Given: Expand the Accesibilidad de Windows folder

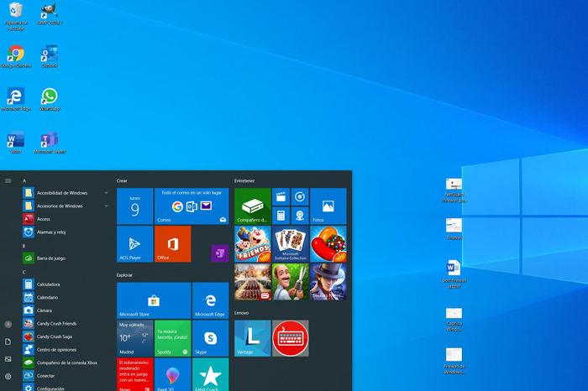Looking at the screenshot, I should click(66, 193).
